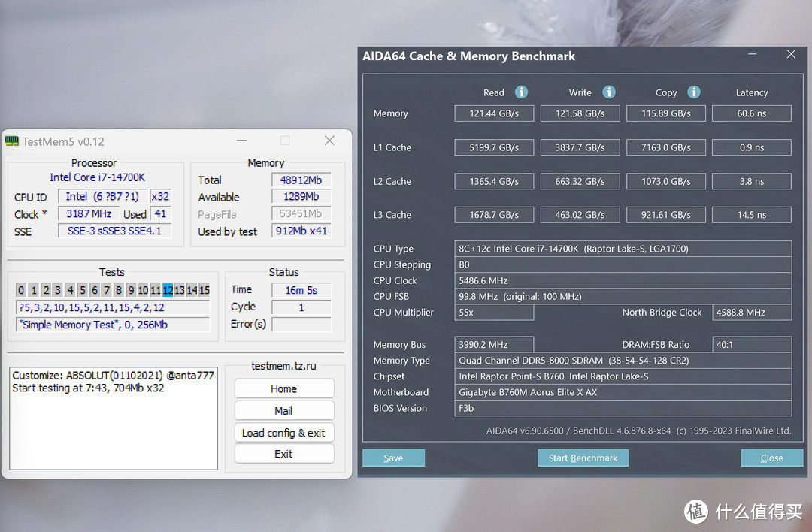Close AIDA64 window via title bar X
Image resolution: width=812 pixels, height=532 pixels.
click(x=791, y=54)
